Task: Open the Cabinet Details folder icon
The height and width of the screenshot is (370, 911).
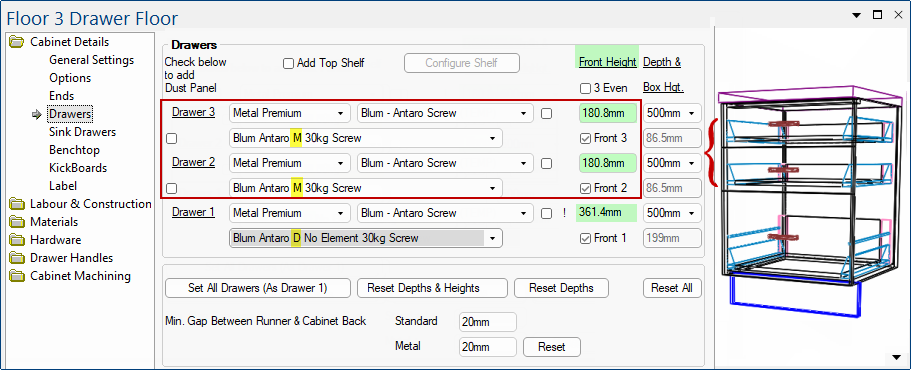Action: [x=17, y=42]
